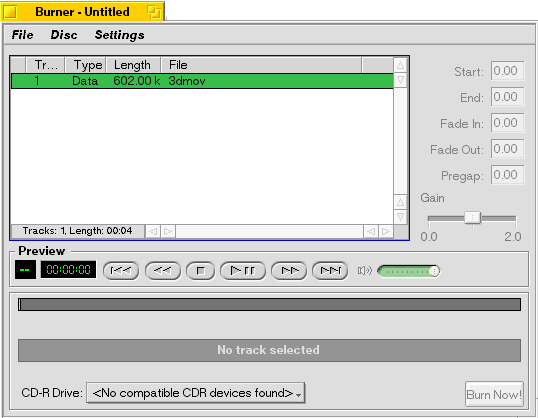This screenshot has width=538, height=418.
Task: Click the preview volume slider knob
Action: [434, 271]
